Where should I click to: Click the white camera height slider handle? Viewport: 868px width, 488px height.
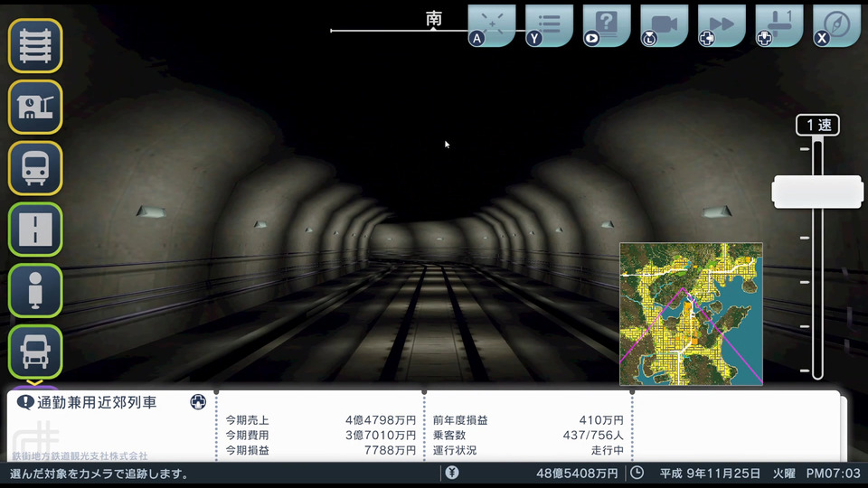(817, 192)
